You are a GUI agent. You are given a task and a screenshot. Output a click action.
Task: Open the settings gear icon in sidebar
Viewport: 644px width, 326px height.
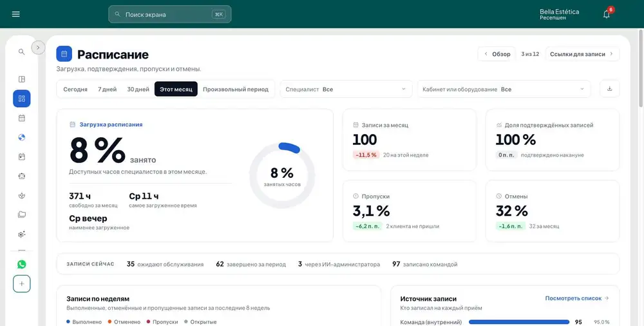(22, 235)
